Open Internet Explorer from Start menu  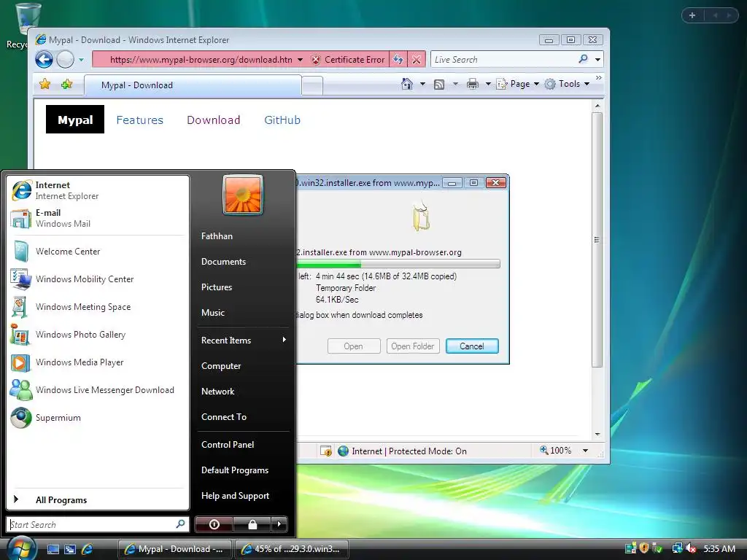tap(97, 190)
